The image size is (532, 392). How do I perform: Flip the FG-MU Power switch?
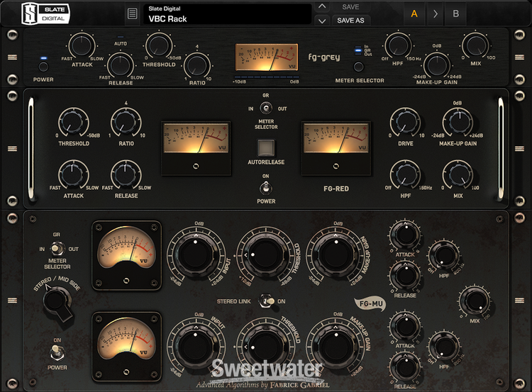point(56,352)
